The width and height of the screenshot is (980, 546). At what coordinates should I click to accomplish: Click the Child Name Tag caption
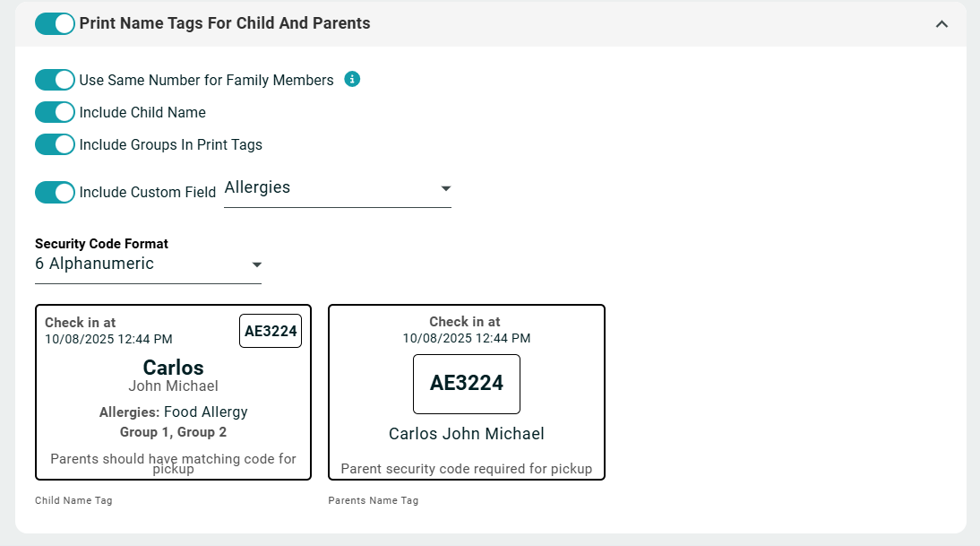tap(73, 500)
